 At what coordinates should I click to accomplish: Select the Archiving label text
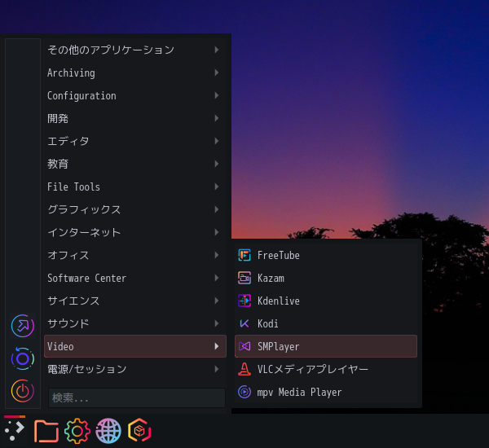71,73
